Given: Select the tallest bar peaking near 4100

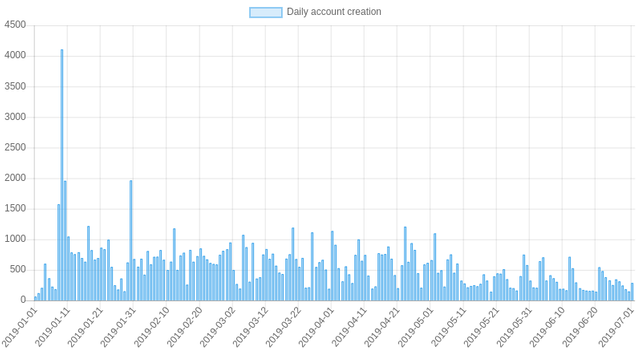Looking at the screenshot, I should [62, 175].
